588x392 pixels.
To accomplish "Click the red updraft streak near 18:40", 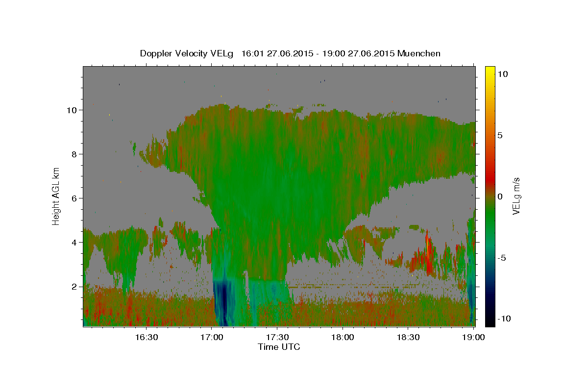I will pyautogui.click(x=429, y=253).
